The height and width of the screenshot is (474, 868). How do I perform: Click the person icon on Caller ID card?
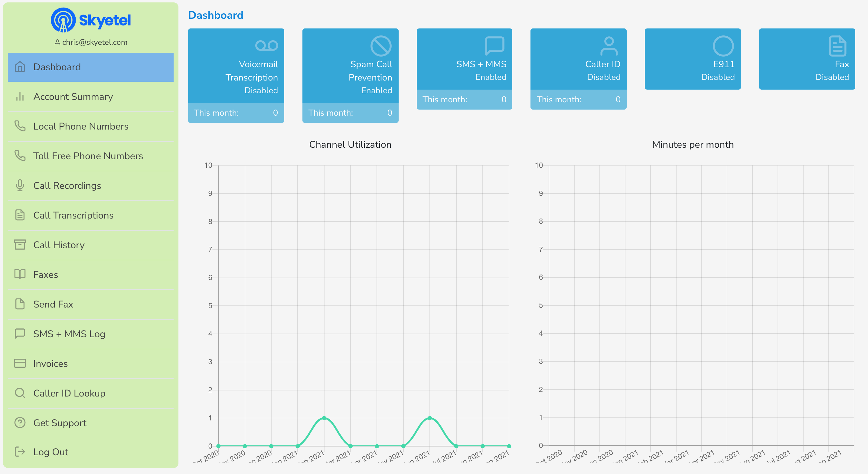(x=609, y=46)
